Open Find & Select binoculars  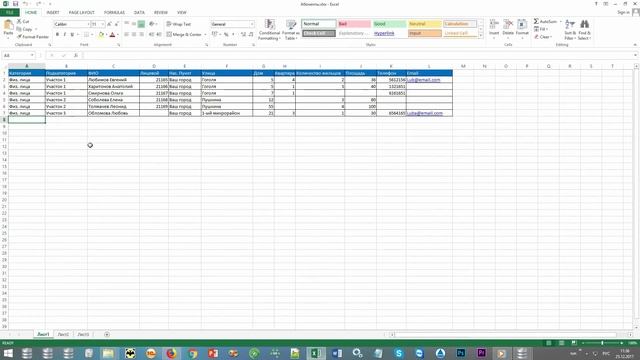pyautogui.click(x=584, y=29)
